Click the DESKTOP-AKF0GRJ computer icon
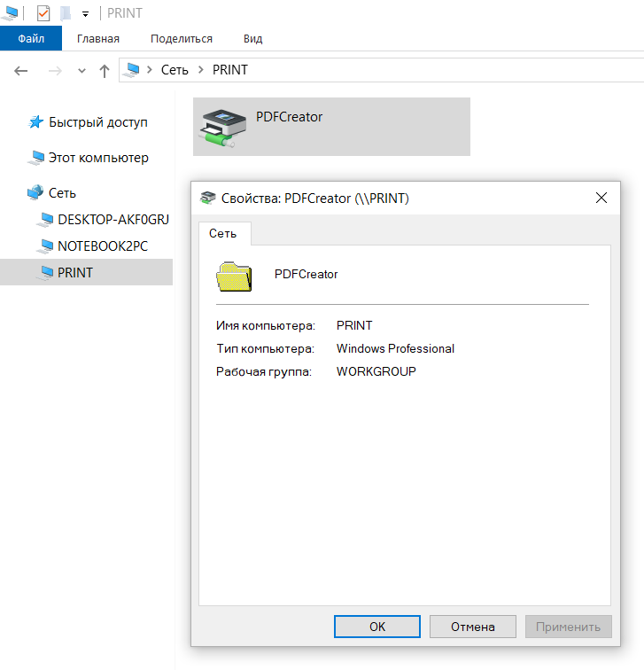644x670 pixels. coord(45,220)
